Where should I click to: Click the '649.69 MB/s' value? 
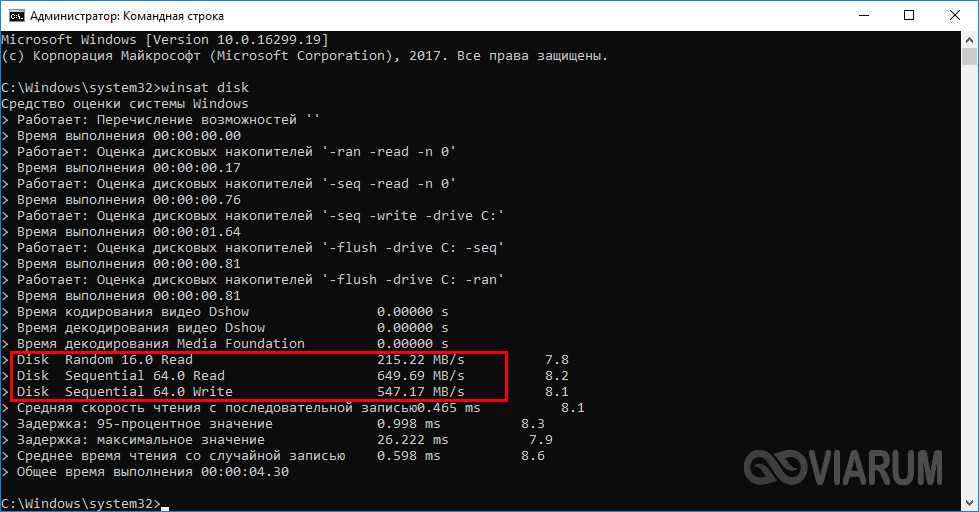pos(421,376)
